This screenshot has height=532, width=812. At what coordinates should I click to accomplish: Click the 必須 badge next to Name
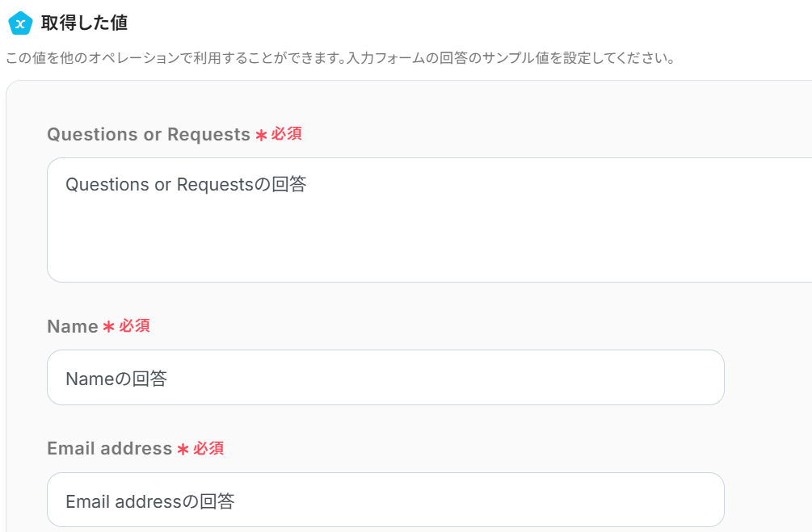pos(135,326)
